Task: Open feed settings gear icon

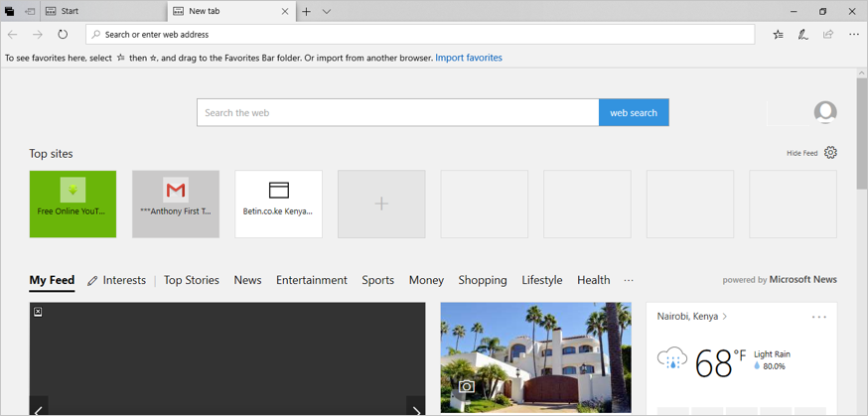Action: coord(830,153)
